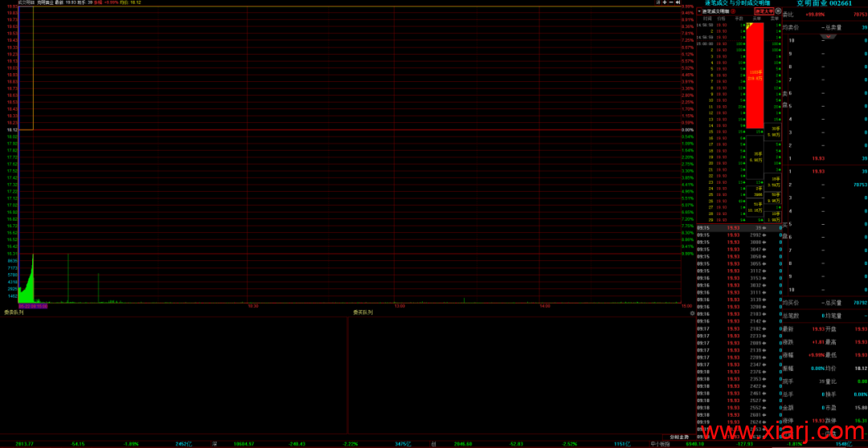Image resolution: width=868 pixels, height=448 pixels.
Task: Click the 14:00 time label on the chart axis
Action: [x=544, y=306]
